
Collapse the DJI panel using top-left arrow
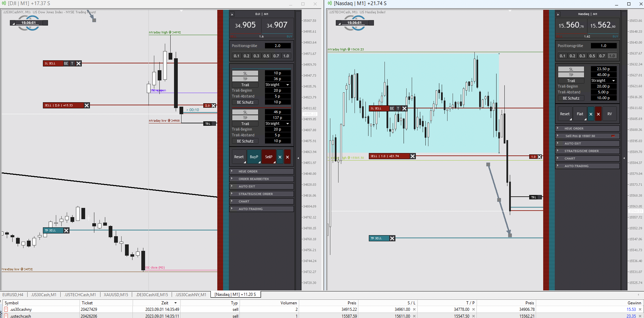[232, 14]
